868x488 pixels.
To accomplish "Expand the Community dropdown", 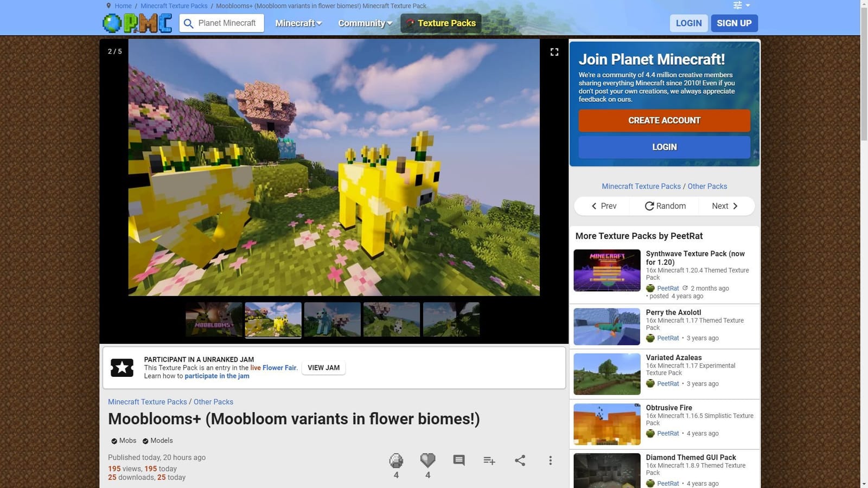I will pos(365,23).
